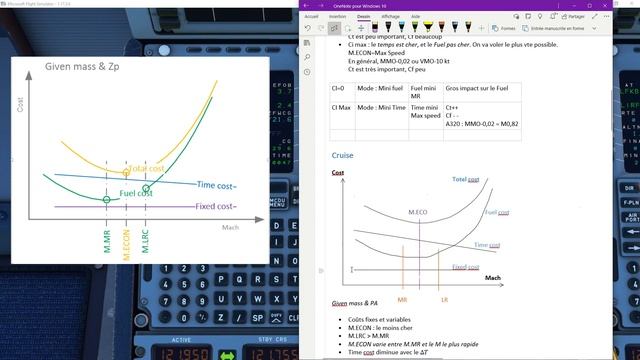Click the OneNote forward navigation arrow
The width and height of the screenshot is (640, 360).
tap(321, 6)
